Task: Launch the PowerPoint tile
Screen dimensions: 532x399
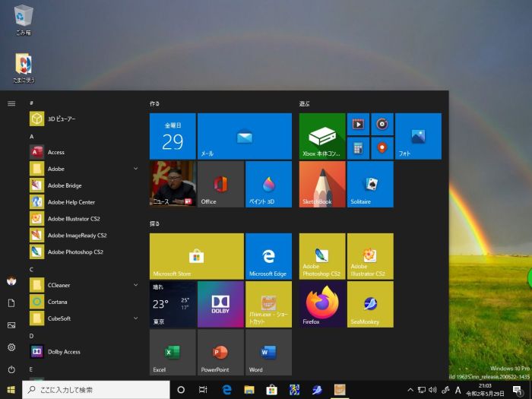Action: 220,353
